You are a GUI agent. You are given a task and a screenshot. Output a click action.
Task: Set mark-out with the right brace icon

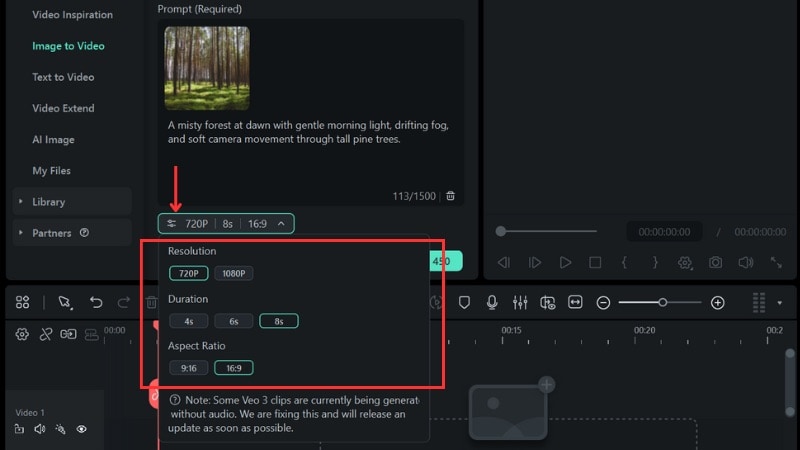click(655, 262)
